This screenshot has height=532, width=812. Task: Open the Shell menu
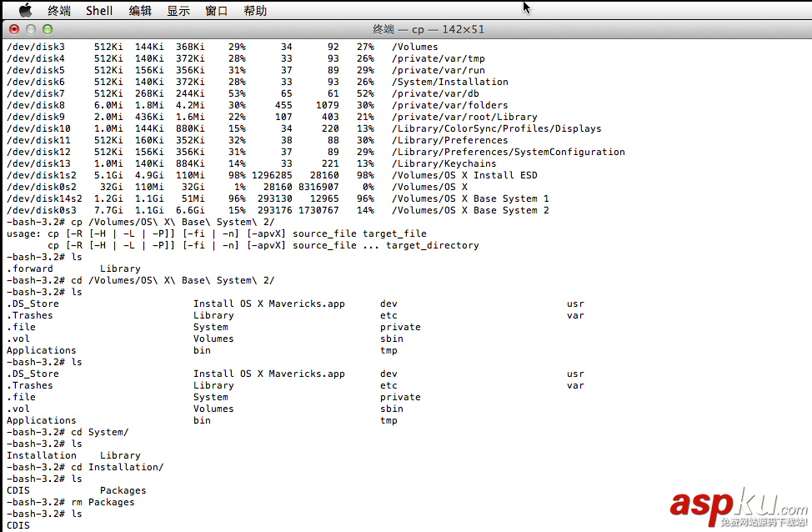click(99, 10)
